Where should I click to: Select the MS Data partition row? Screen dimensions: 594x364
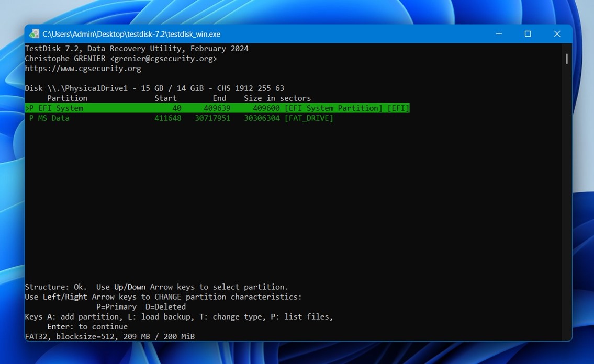181,118
